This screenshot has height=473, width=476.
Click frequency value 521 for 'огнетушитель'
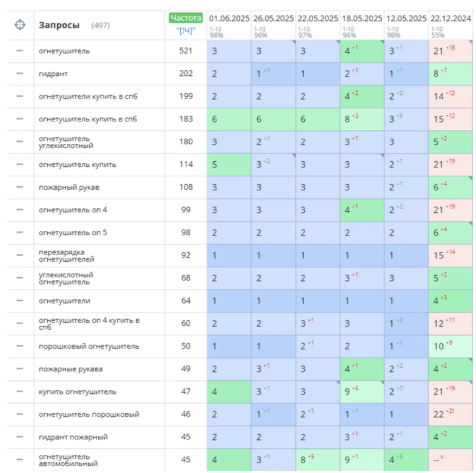[x=185, y=51]
